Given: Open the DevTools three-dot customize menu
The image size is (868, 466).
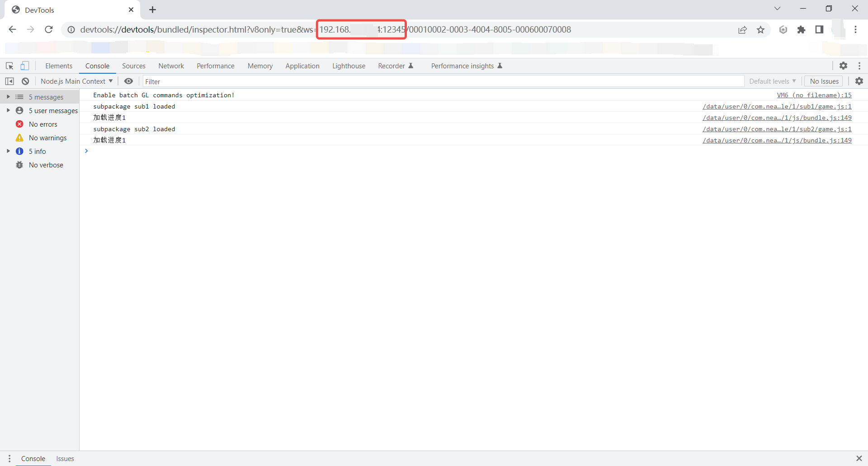Looking at the screenshot, I should [859, 66].
